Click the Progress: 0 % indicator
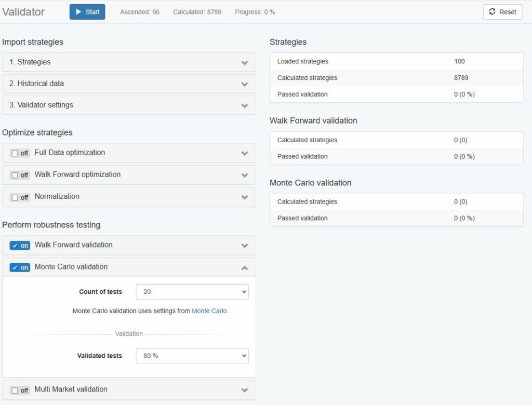Image resolution: width=532 pixels, height=405 pixels. [255, 12]
